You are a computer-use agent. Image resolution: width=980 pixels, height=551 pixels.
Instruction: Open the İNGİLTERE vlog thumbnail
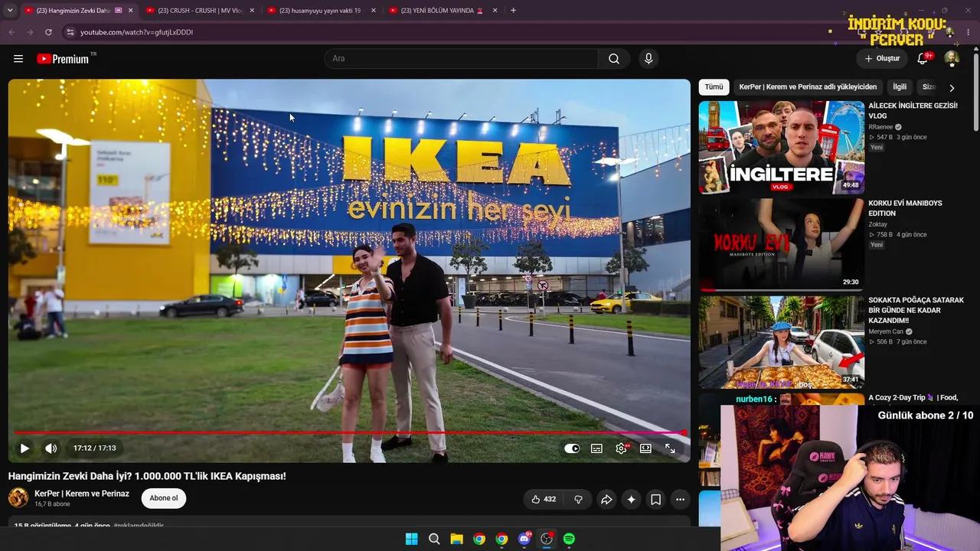[x=782, y=148]
